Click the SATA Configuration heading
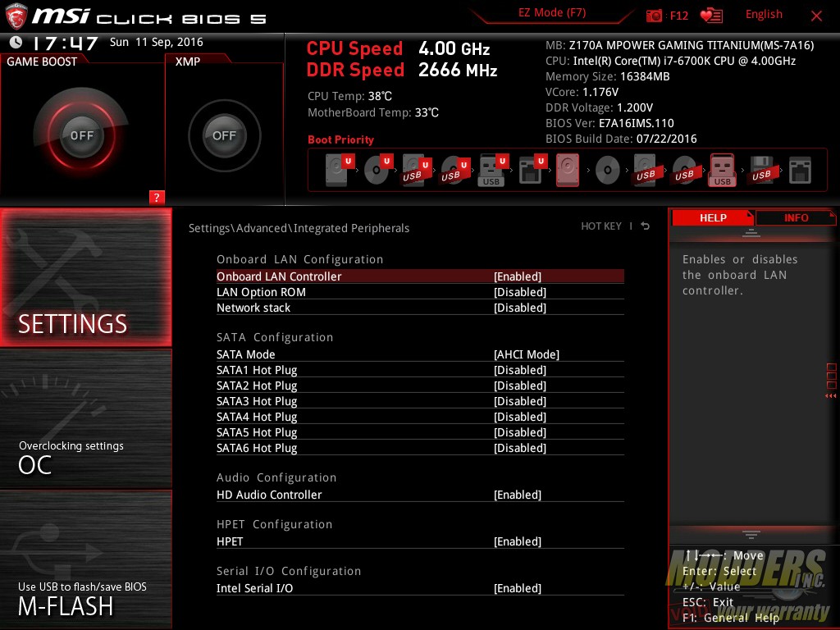The width and height of the screenshot is (840, 630). pos(275,337)
